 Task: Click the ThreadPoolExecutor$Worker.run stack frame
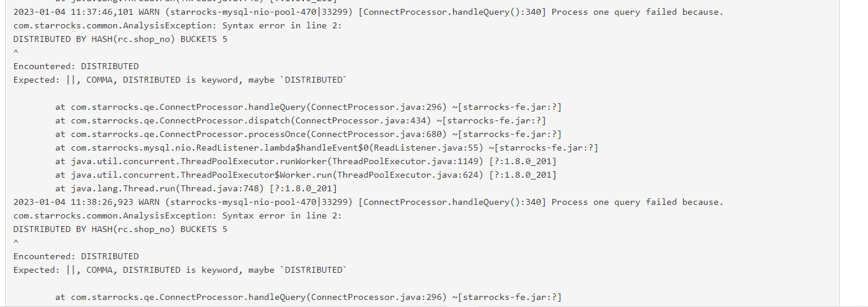pos(306,175)
